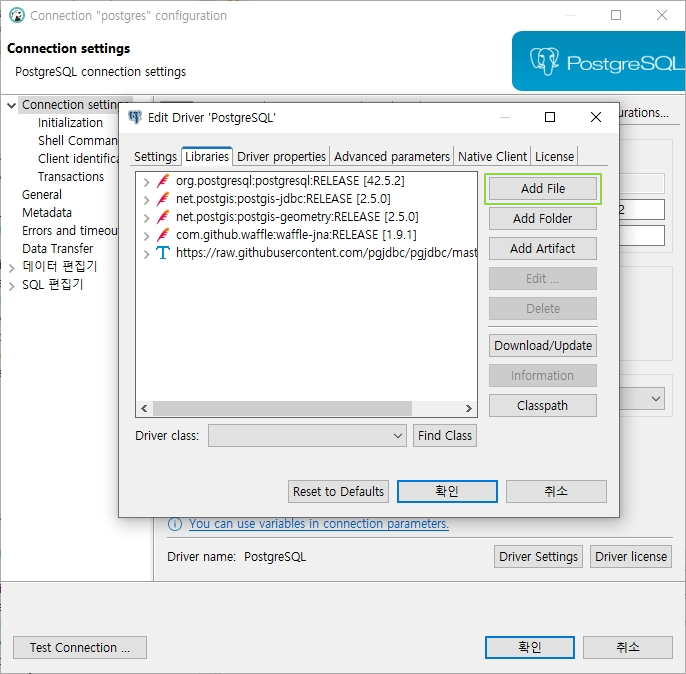
Task: Click the Classpath button
Action: 542,405
